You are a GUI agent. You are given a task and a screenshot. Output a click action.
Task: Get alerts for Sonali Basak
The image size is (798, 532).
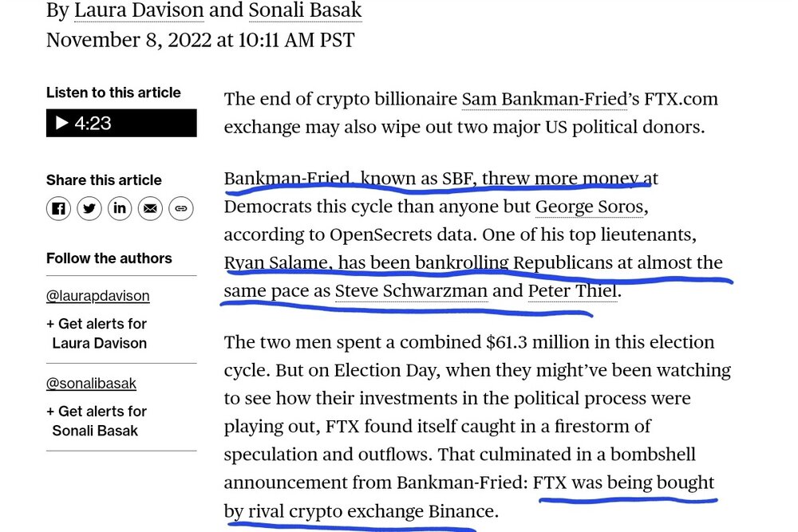point(97,421)
